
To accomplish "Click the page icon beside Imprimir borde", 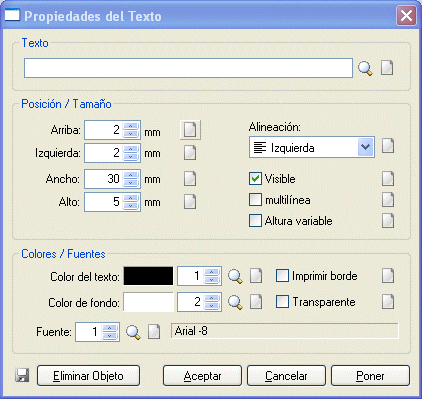I will [388, 276].
